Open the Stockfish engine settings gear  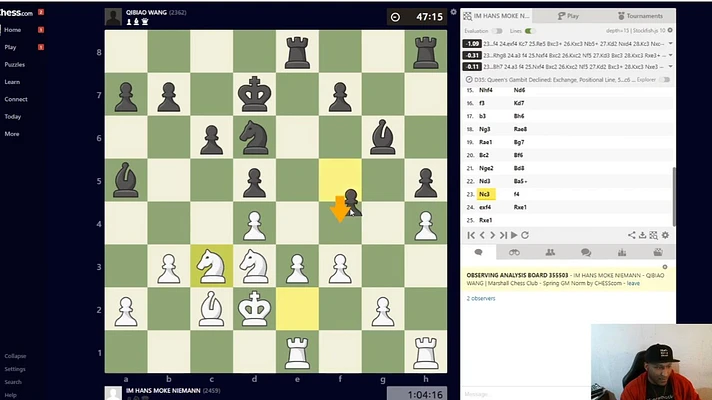tap(670, 30)
